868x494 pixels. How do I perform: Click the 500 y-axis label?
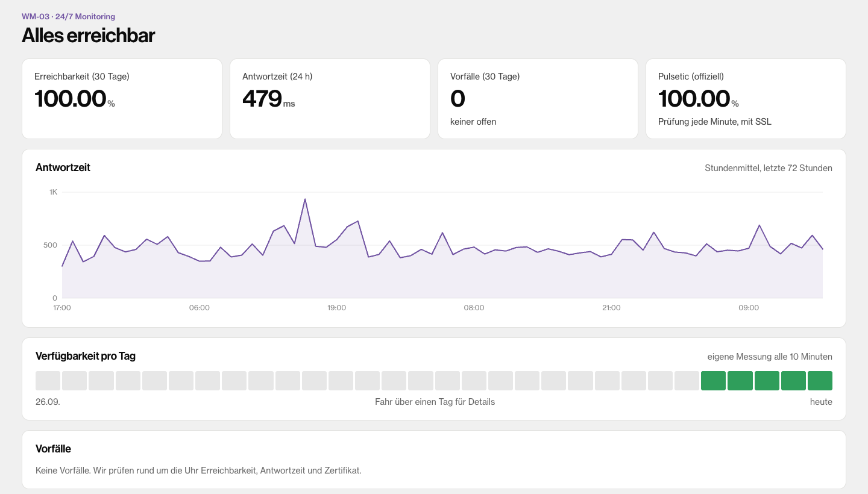pyautogui.click(x=51, y=245)
